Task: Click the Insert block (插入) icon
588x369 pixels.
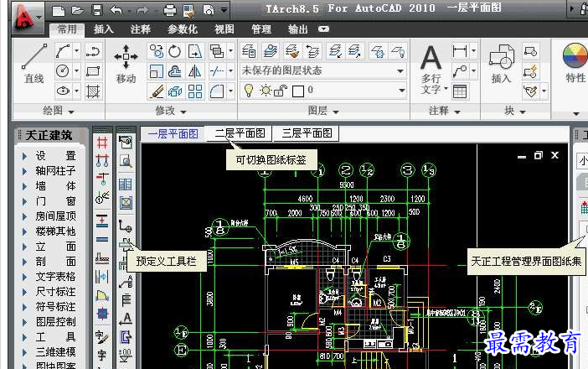Action: tap(502, 63)
